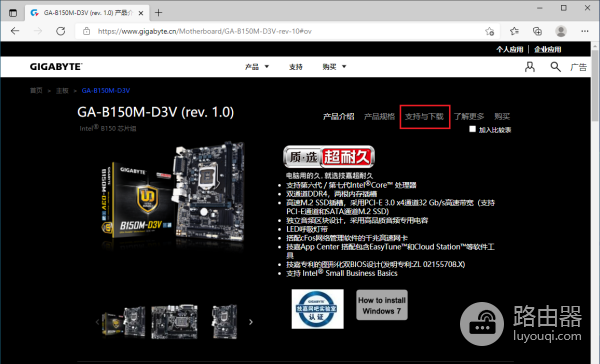Add page to favorites star-plus icon
This screenshot has height=364, width=600.
[x=489, y=31]
